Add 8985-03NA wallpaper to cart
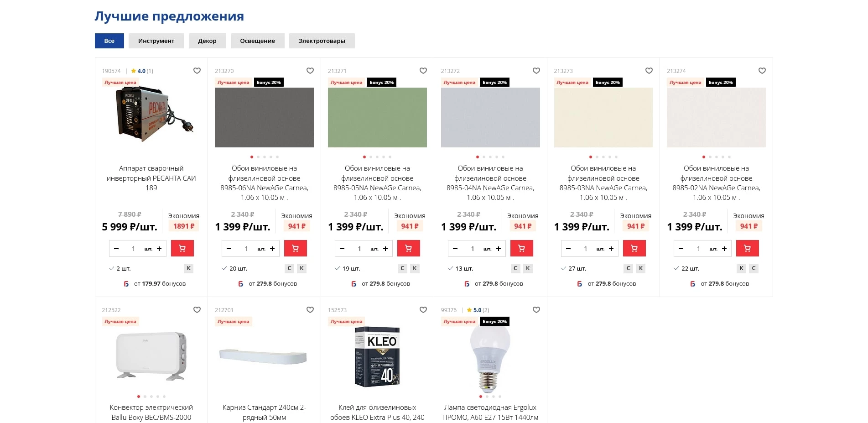 tap(634, 248)
